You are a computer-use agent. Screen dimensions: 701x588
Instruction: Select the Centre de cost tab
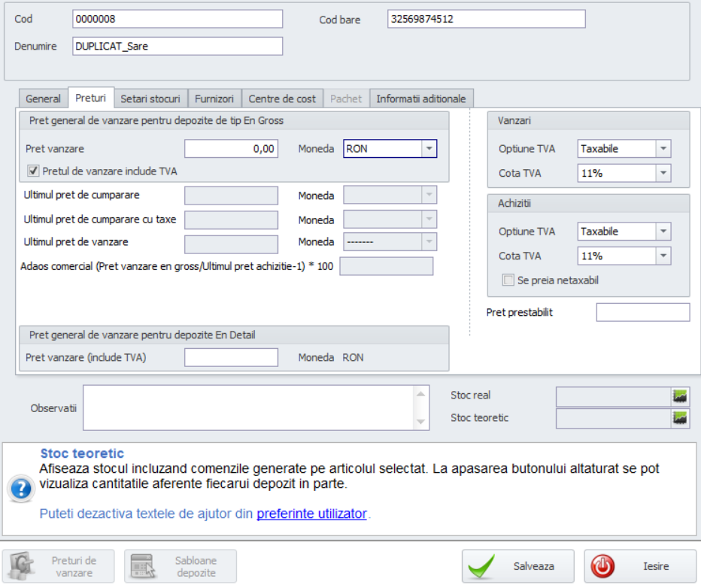click(282, 99)
